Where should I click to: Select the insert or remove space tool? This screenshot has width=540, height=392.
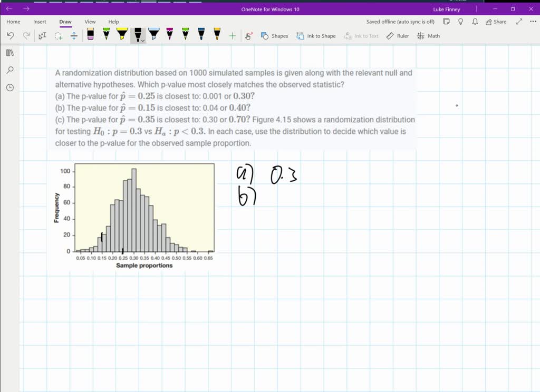coord(74,36)
